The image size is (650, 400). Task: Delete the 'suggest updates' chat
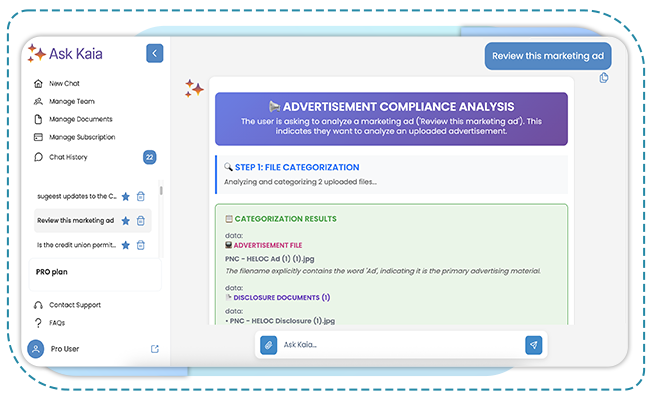coord(141,196)
